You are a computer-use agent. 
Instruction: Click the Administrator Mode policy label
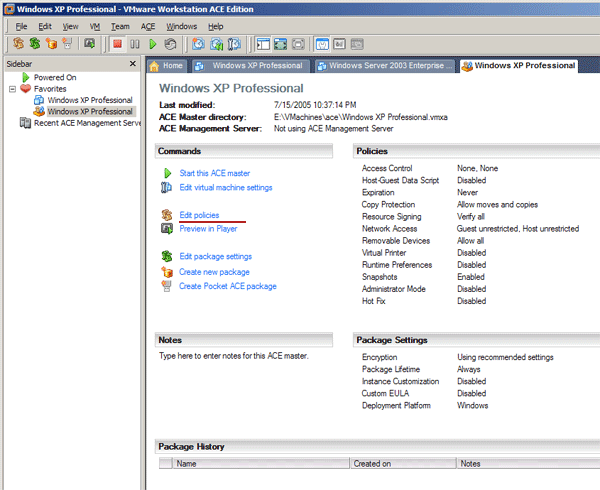pyautogui.click(x=393, y=289)
